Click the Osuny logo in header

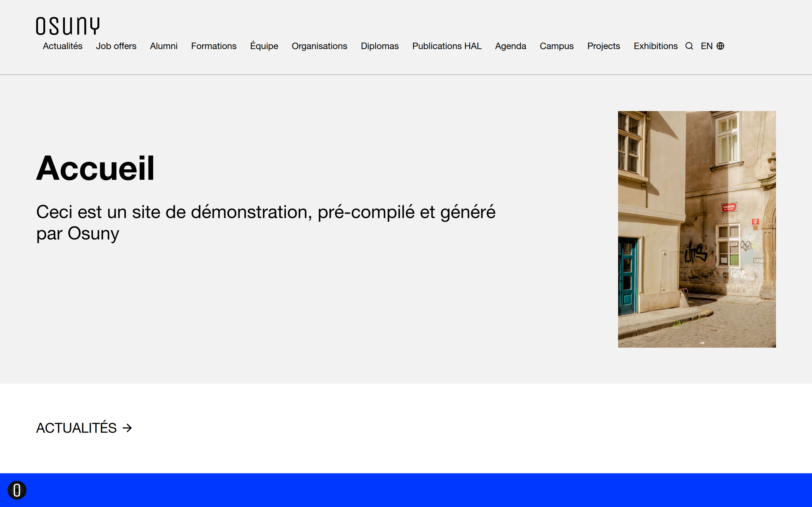point(68,26)
